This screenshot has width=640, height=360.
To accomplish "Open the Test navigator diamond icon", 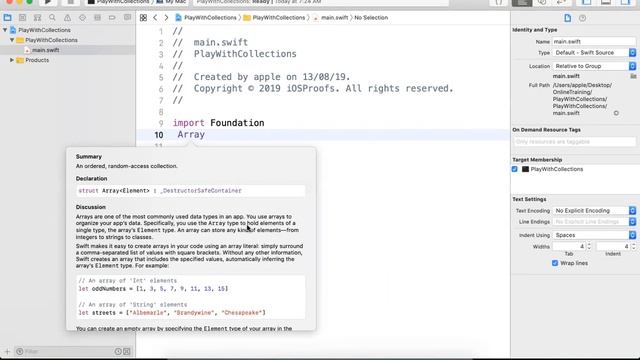I will 82,18.
